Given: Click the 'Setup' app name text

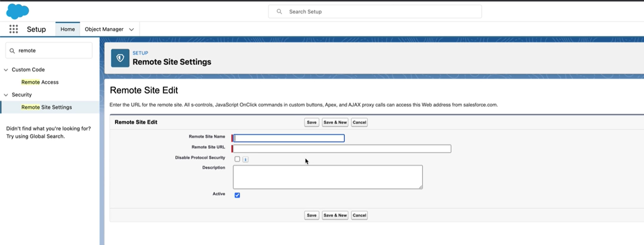Looking at the screenshot, I should tap(36, 29).
